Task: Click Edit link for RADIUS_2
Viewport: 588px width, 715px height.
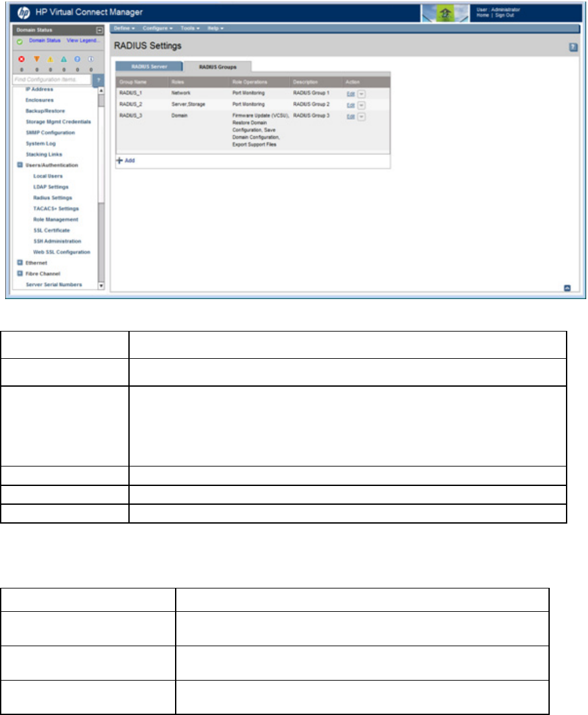Action: 351,105
